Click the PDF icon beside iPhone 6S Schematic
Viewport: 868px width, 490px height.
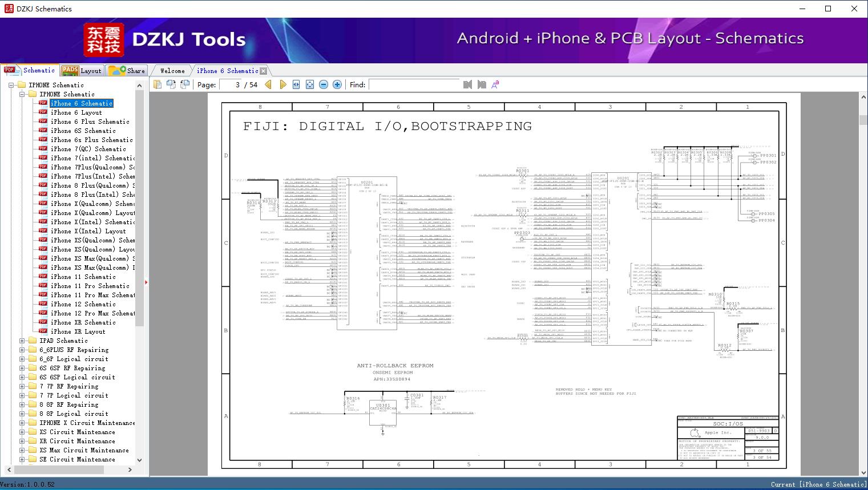click(43, 131)
